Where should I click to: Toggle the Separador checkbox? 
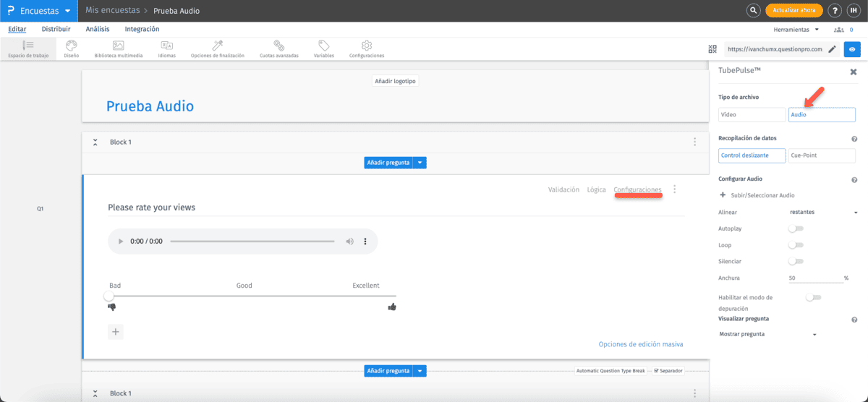click(656, 371)
